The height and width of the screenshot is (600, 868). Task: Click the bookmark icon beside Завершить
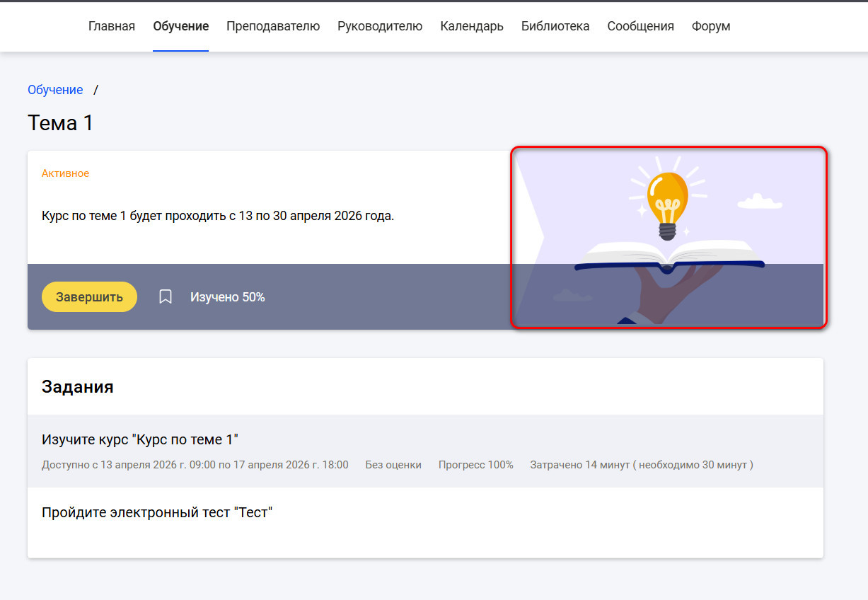click(x=166, y=296)
